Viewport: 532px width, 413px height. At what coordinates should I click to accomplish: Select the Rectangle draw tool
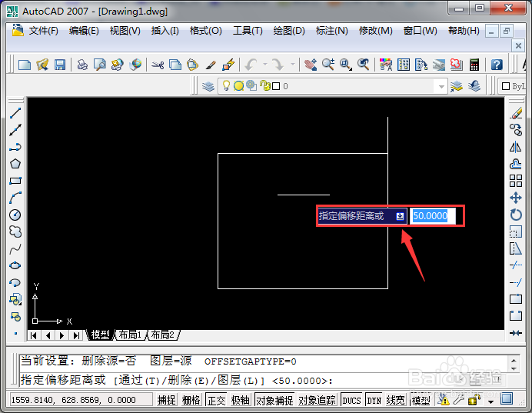point(15,181)
